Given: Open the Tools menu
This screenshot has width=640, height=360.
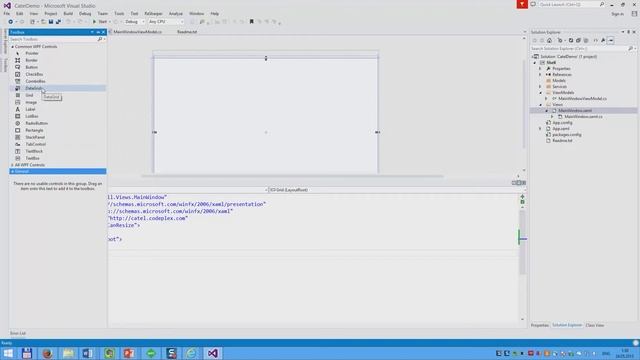Looking at the screenshot, I should (119, 13).
